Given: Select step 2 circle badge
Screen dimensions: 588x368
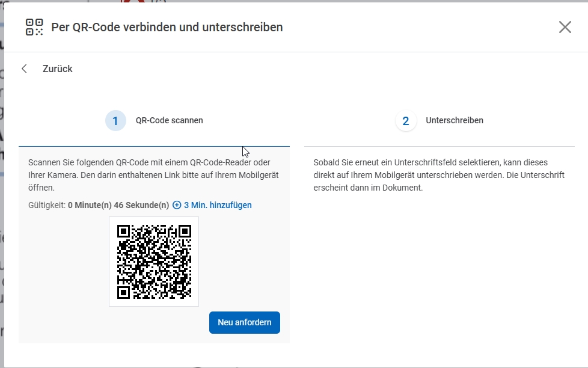Looking at the screenshot, I should tap(406, 121).
